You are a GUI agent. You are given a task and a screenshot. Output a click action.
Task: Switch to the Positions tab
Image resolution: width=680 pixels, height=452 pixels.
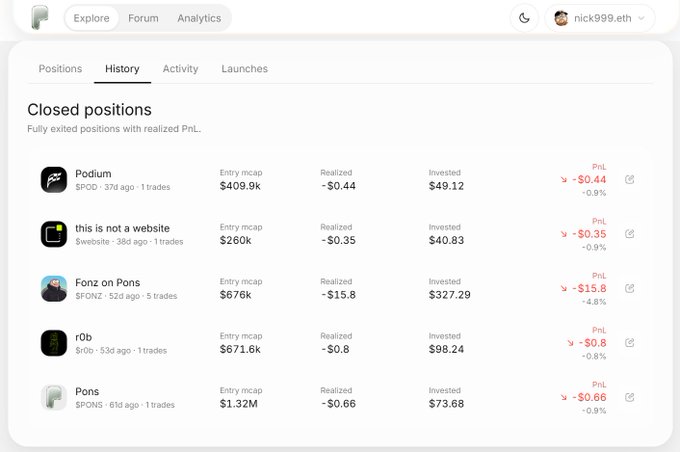coord(60,69)
